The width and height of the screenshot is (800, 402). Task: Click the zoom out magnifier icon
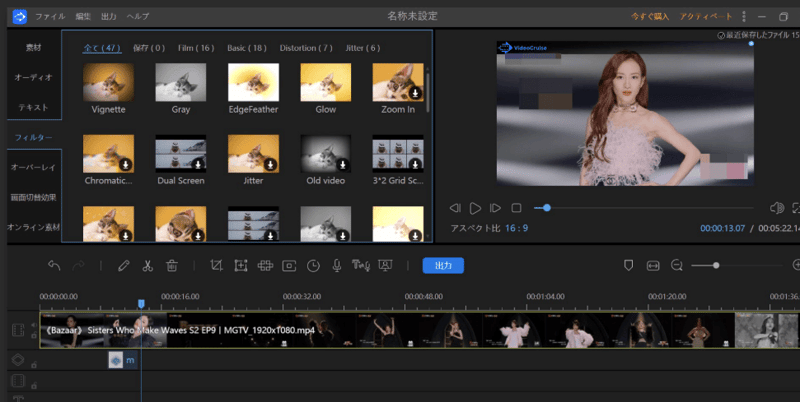coord(677,265)
